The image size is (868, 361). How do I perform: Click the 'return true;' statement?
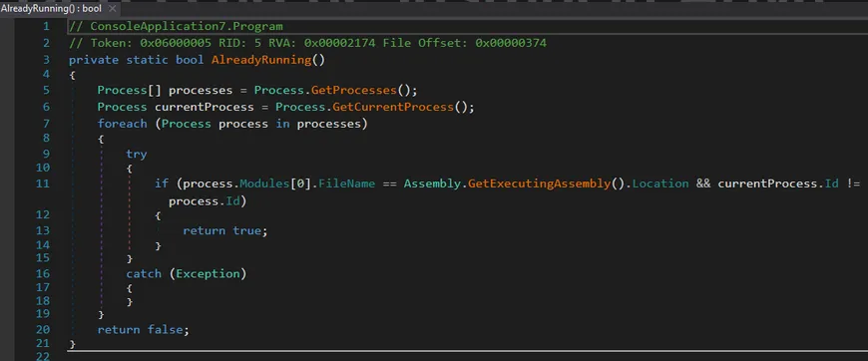pos(225,230)
